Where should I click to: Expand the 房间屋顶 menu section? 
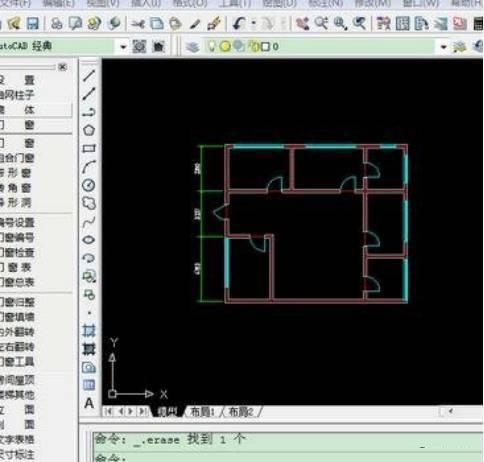(x=17, y=380)
